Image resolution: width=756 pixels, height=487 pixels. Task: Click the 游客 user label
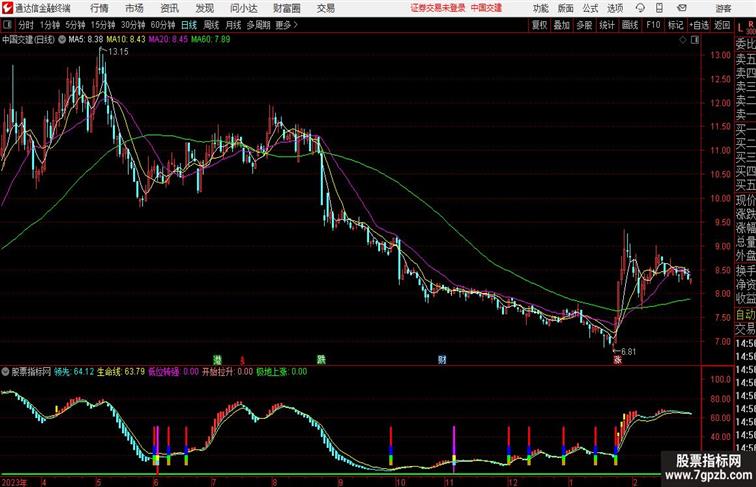[x=723, y=8]
